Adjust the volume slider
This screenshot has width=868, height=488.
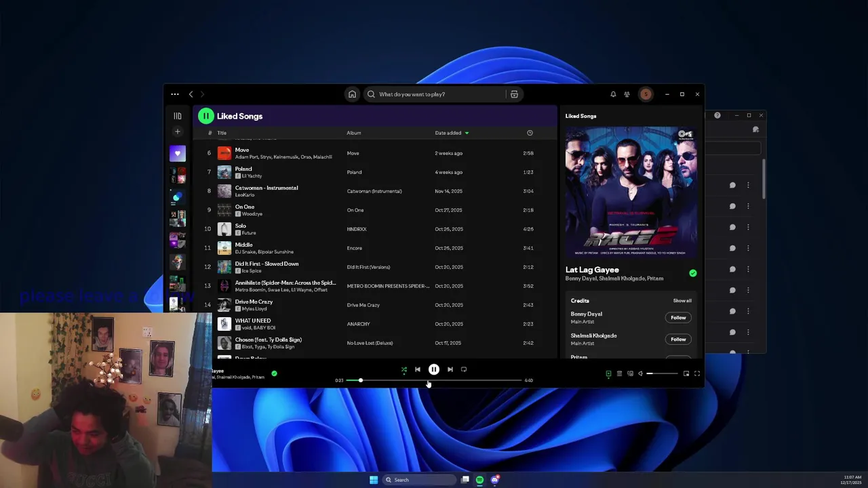pyautogui.click(x=661, y=373)
